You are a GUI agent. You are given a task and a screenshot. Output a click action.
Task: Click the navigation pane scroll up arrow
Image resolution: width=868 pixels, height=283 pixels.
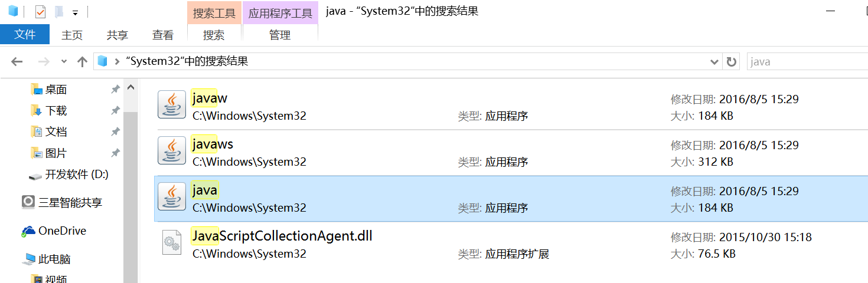click(130, 87)
